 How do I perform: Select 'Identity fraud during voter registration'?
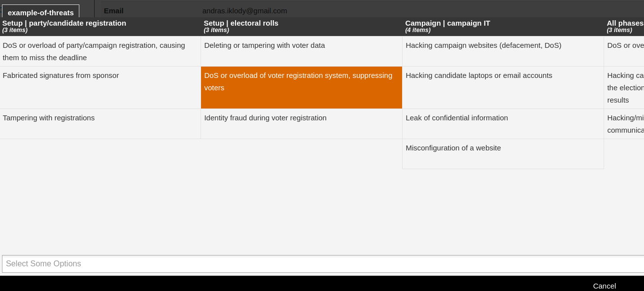265,118
